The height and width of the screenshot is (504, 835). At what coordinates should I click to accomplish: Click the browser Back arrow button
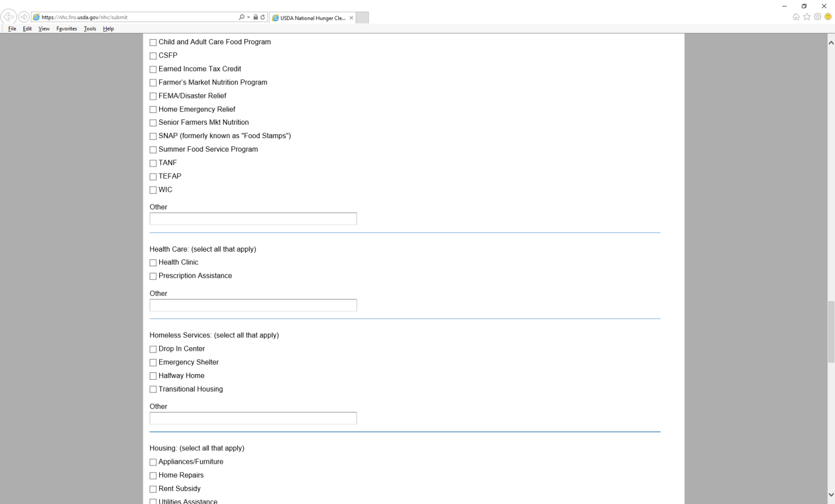(9, 17)
